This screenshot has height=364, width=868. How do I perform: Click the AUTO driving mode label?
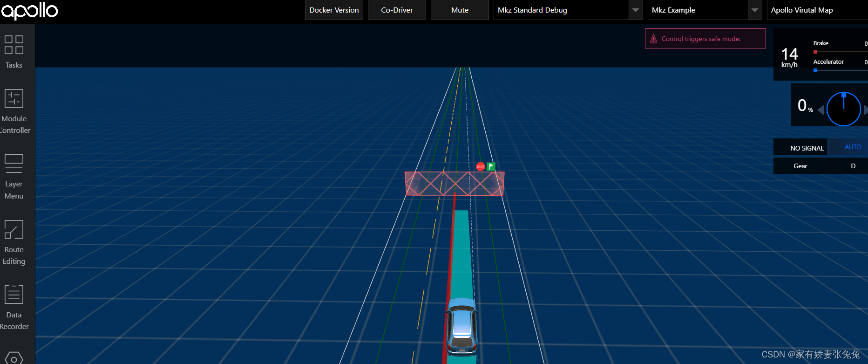click(853, 147)
